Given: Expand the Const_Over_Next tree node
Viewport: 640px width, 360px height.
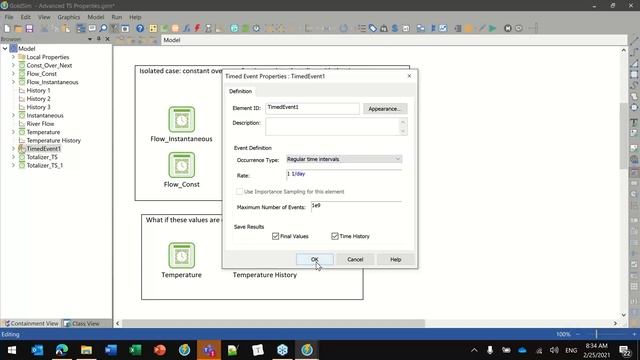Looking at the screenshot, I should [13, 65].
